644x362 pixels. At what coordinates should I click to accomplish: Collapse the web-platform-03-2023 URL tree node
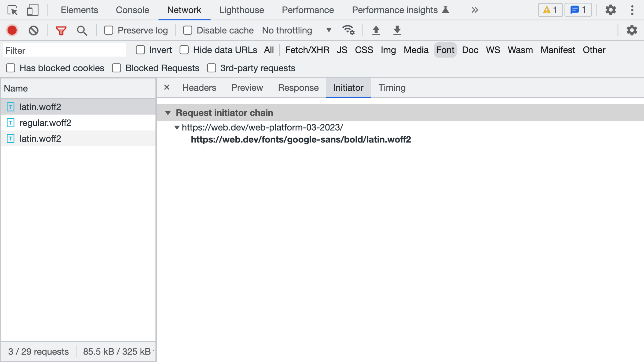coord(177,127)
